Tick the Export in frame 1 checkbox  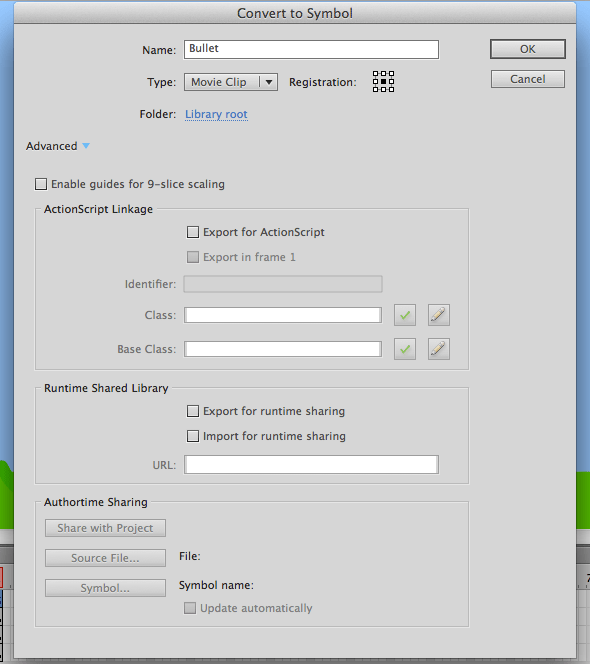click(x=193, y=257)
